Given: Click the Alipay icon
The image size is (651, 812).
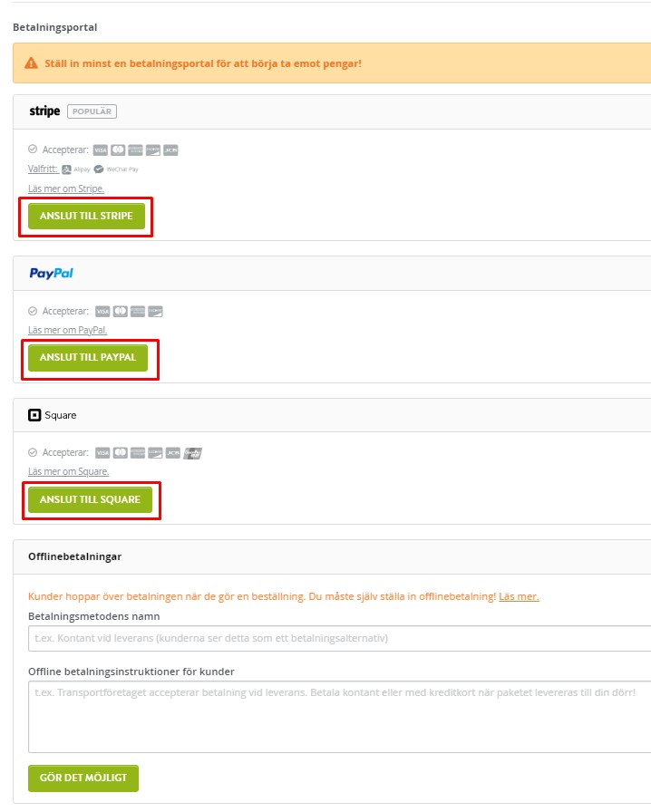Looking at the screenshot, I should [66, 169].
